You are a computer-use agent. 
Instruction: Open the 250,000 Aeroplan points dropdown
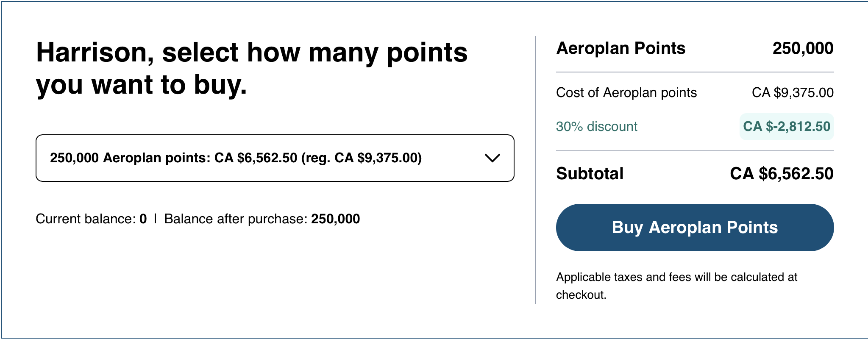point(275,158)
